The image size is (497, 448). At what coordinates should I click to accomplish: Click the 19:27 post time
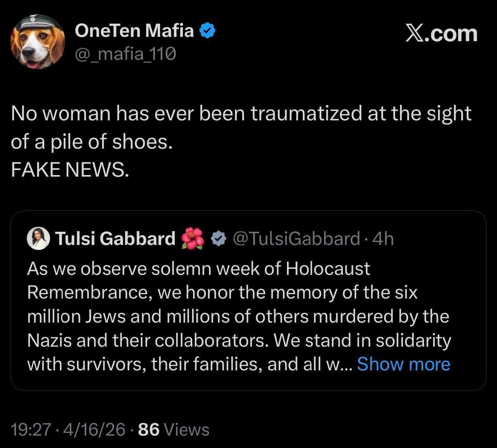click(x=31, y=429)
